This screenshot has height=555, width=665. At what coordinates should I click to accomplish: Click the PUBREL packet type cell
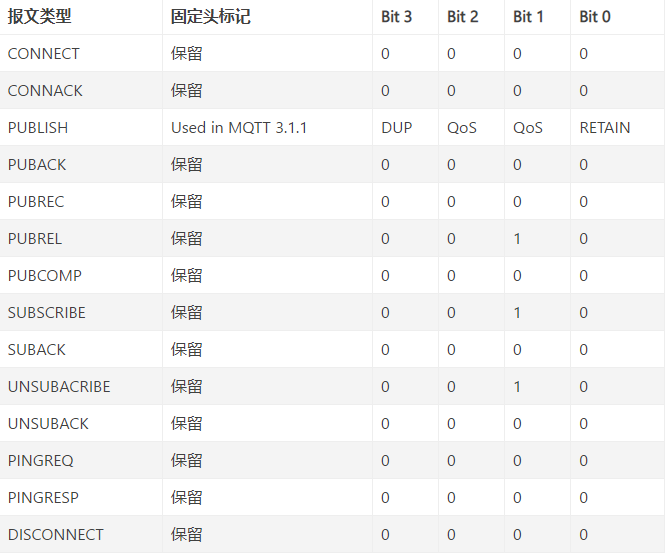(35, 239)
